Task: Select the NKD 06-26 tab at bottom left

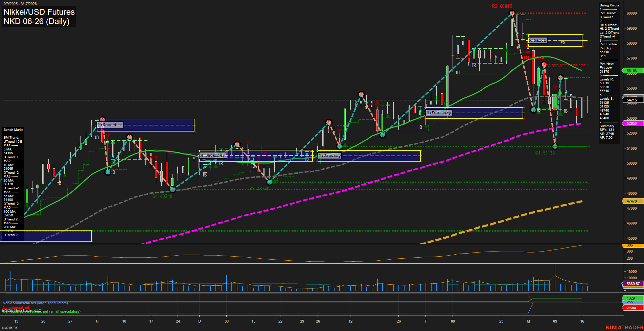Action: (10, 327)
